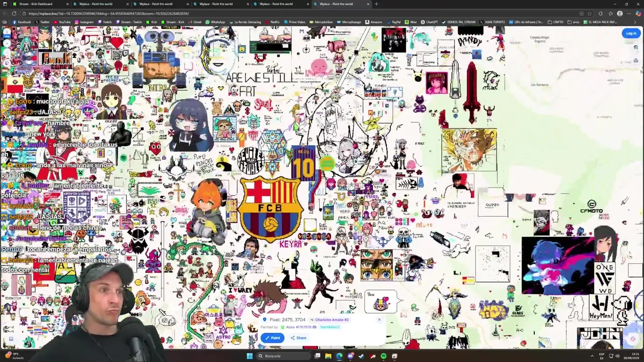Open the Prime Video bookmark

294,22
